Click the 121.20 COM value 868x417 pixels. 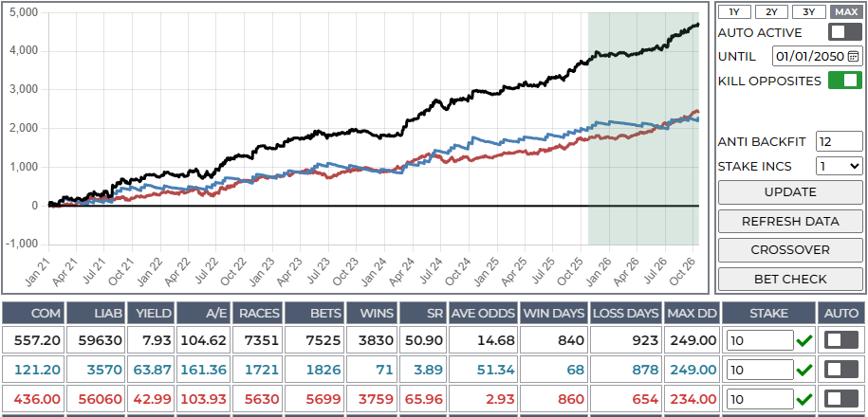39,370
